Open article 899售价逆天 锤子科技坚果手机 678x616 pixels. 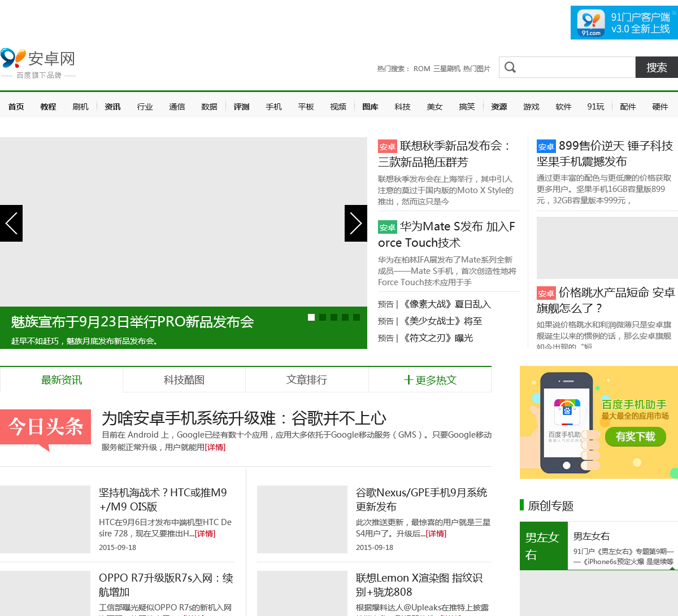click(605, 154)
